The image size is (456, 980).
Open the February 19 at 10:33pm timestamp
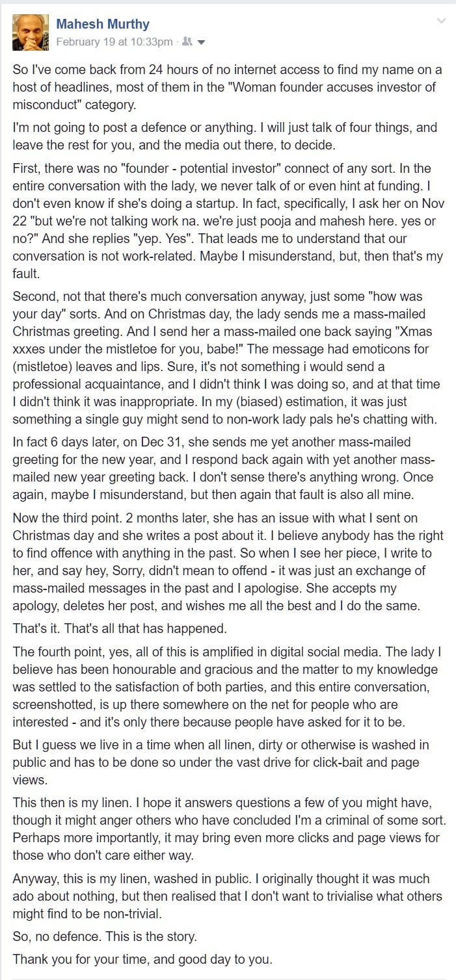[x=114, y=42]
